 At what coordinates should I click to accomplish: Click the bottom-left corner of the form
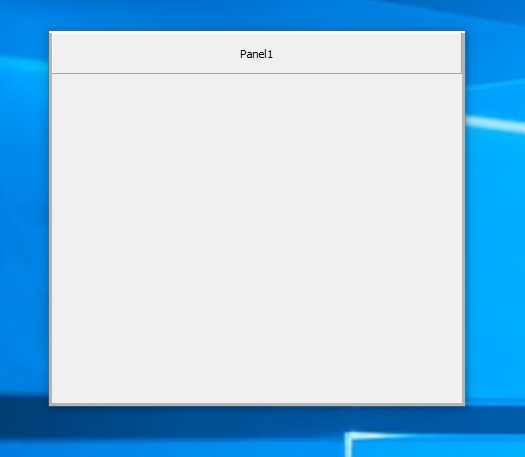tap(51, 404)
